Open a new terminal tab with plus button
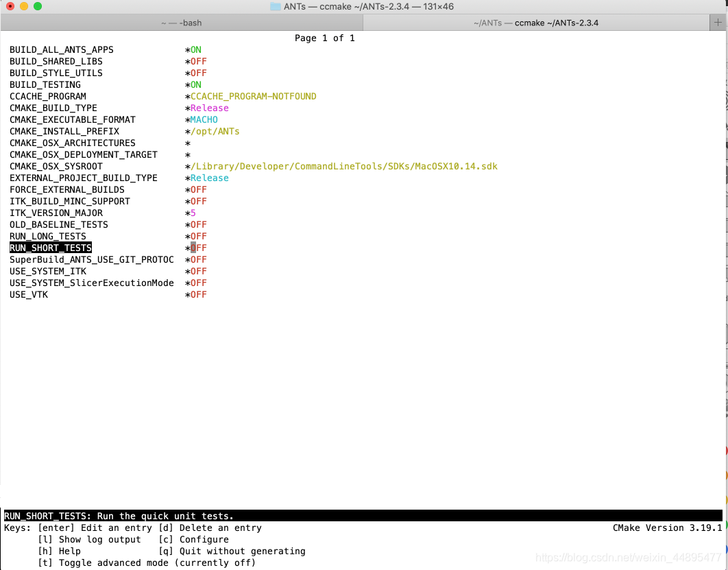This screenshot has height=570, width=728. click(x=718, y=23)
